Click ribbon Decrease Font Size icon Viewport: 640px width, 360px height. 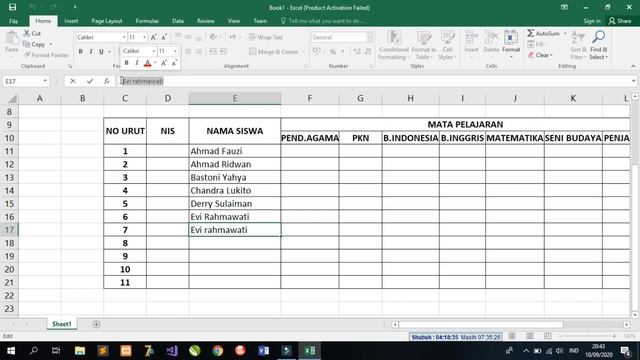pos(164,37)
